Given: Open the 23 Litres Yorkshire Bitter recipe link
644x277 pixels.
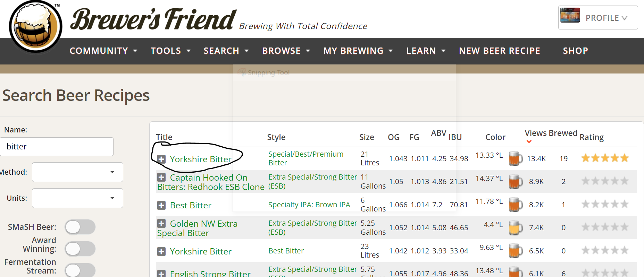Looking at the screenshot, I should pos(201,251).
